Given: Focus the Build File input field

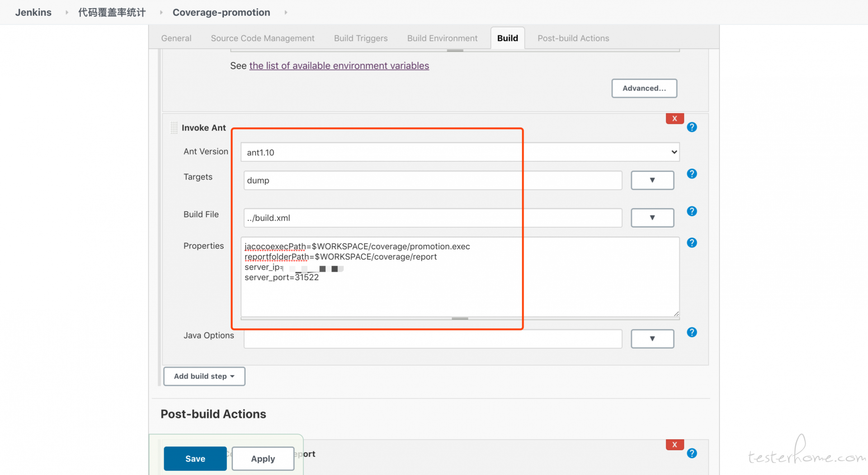Looking at the screenshot, I should pyautogui.click(x=433, y=218).
